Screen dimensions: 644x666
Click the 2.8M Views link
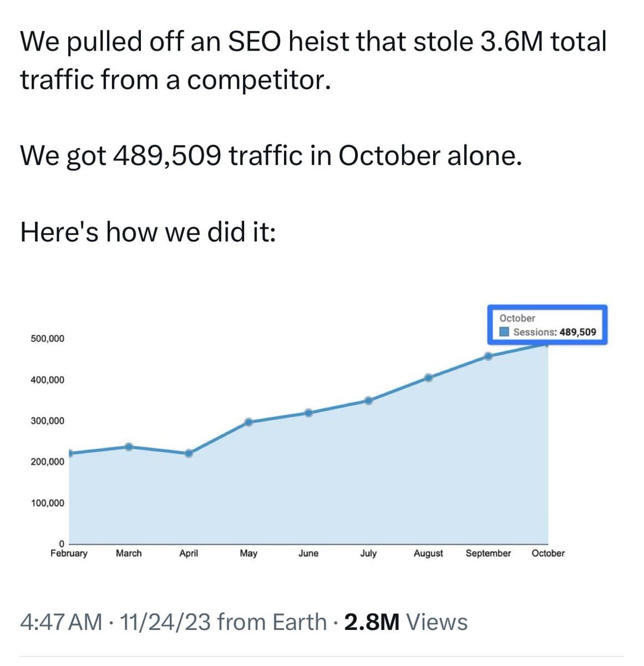pyautogui.click(x=405, y=622)
